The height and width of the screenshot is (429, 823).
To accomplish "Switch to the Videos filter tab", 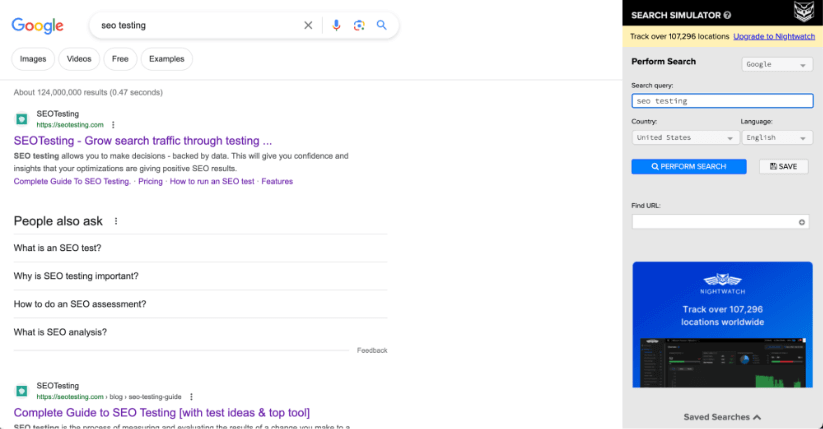I will pos(79,59).
